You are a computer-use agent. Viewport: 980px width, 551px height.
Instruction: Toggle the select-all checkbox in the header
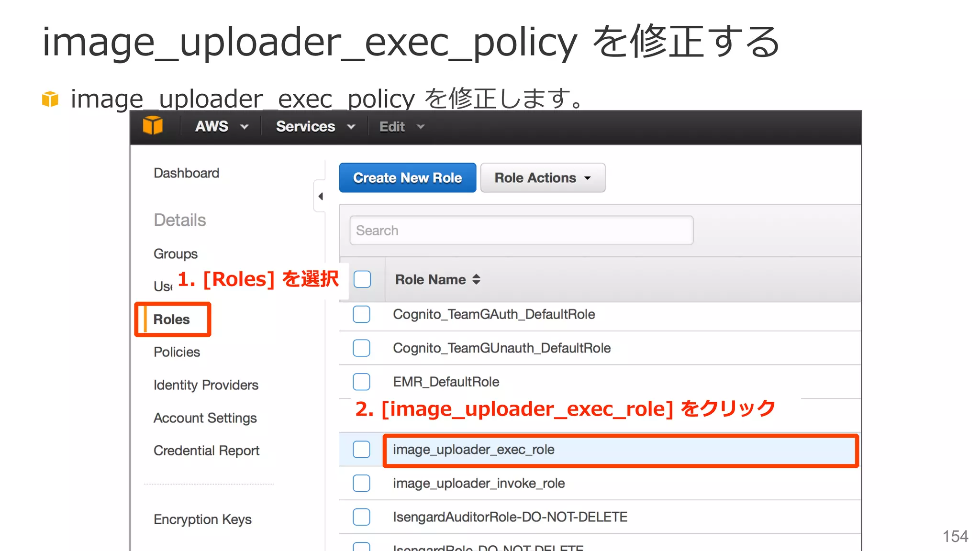362,279
